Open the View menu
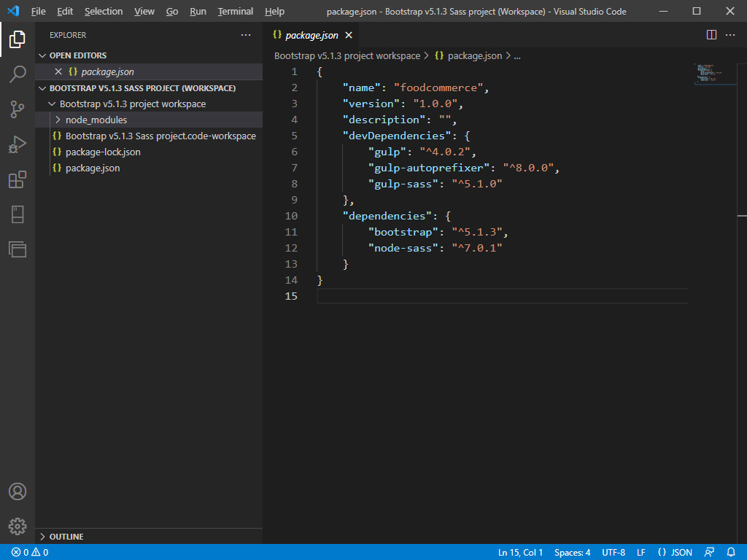This screenshot has width=747, height=560. click(x=144, y=12)
